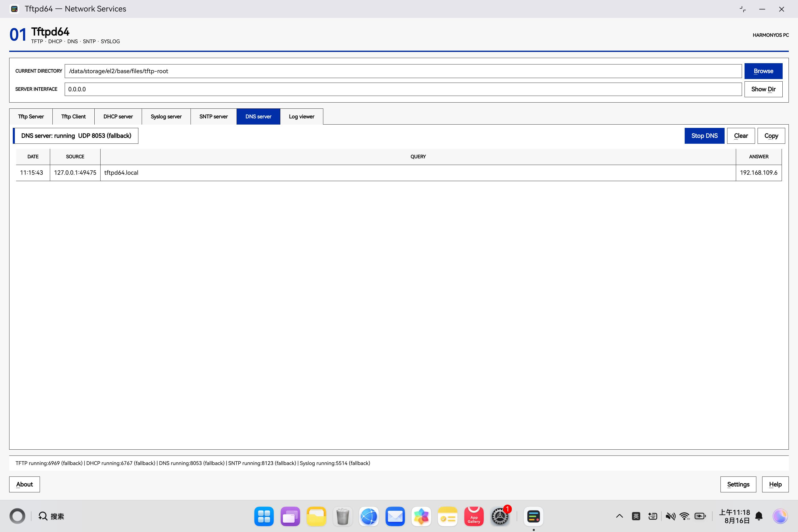The image size is (798, 532).
Task: Switch input method via 英 tray icon
Action: click(x=636, y=516)
